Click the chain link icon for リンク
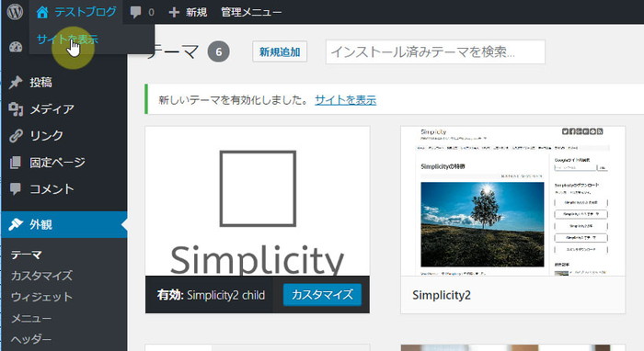 point(16,136)
